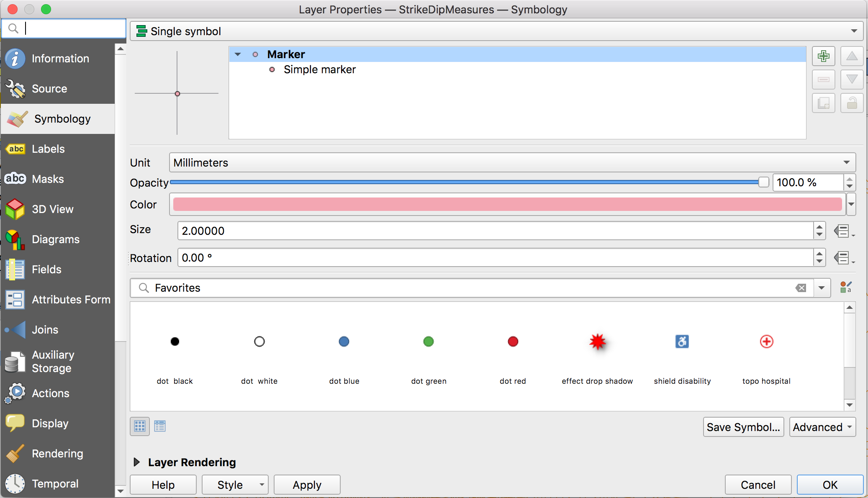
Task: Clear the Favorites filter text
Action: click(801, 288)
